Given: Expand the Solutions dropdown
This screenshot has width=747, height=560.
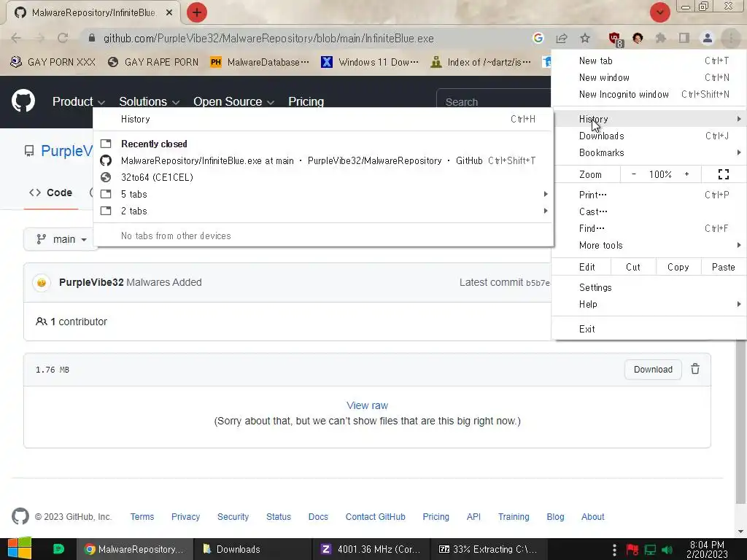Looking at the screenshot, I should [x=149, y=101].
